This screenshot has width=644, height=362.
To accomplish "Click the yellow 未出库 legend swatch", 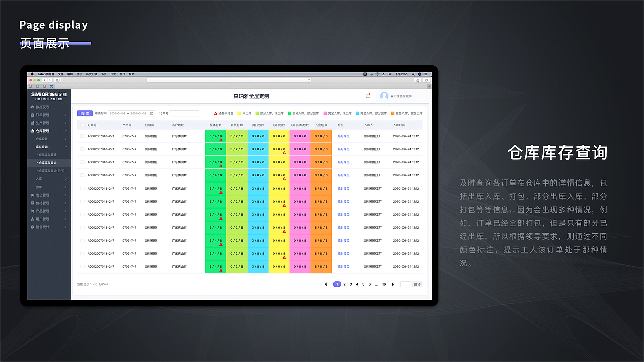I will tap(239, 113).
